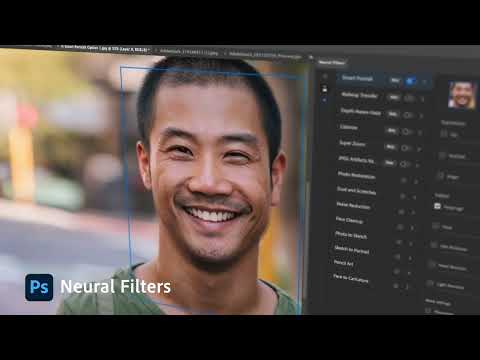
Task: Click the Beta badge beside Smart Portrait
Action: coord(395,80)
